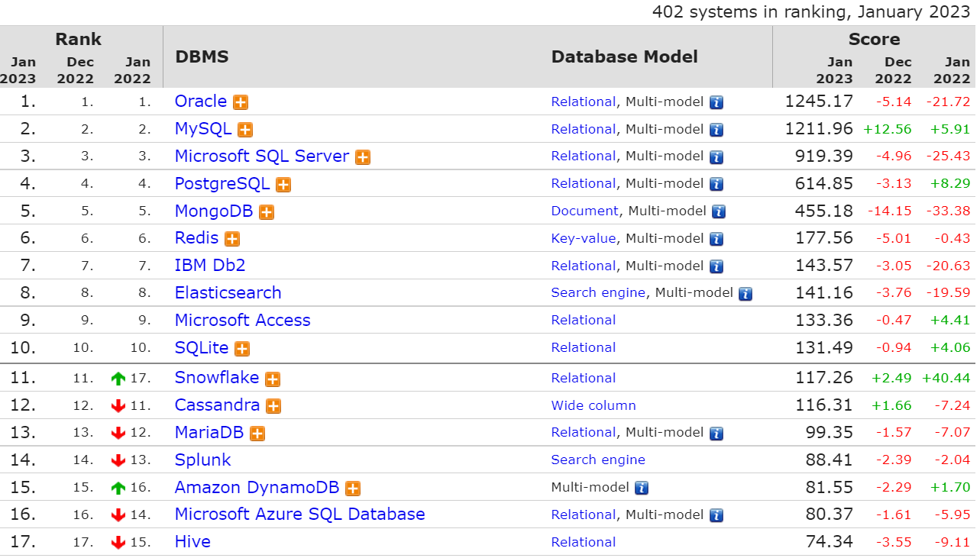Click Oracle's score value 1245.17

(x=819, y=102)
